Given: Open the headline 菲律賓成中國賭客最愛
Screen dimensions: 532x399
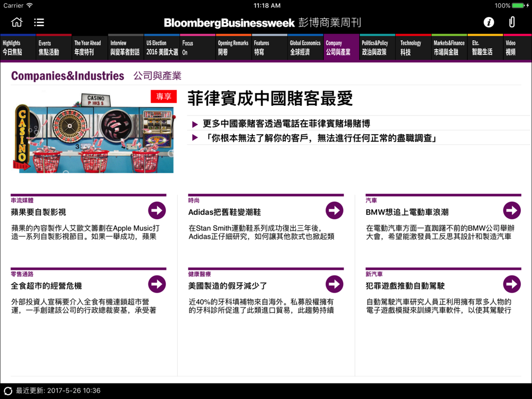Looking at the screenshot, I should [270, 98].
